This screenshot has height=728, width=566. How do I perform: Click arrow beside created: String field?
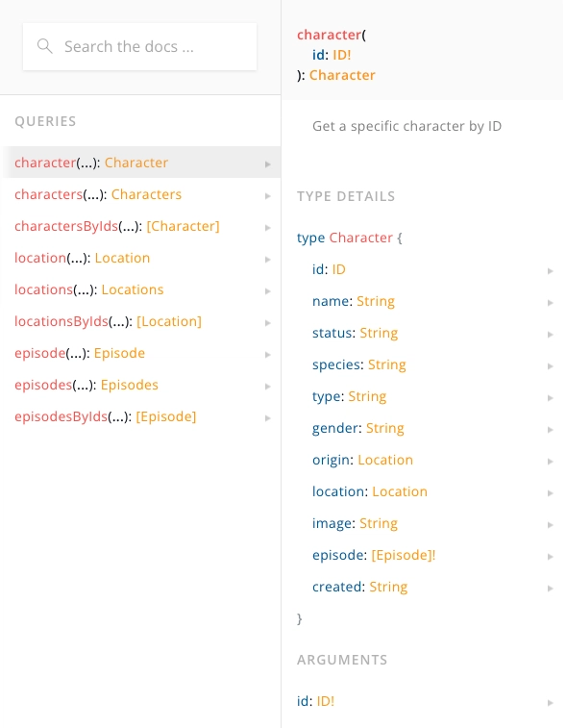pos(551,589)
